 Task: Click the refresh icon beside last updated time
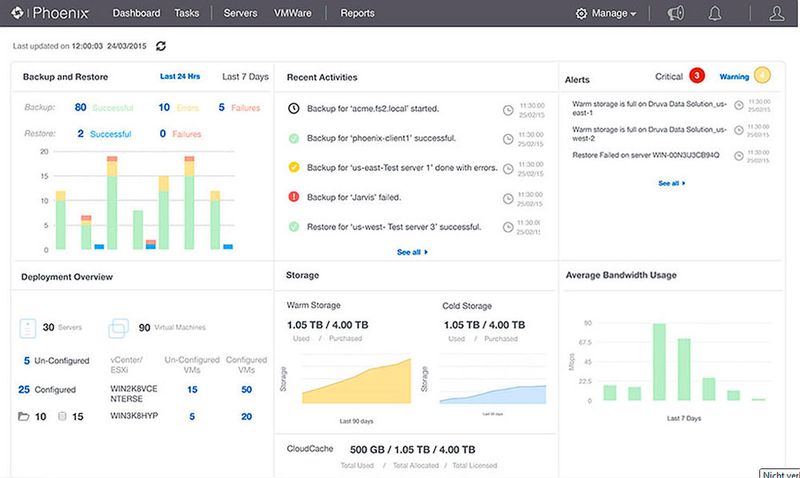click(x=161, y=46)
